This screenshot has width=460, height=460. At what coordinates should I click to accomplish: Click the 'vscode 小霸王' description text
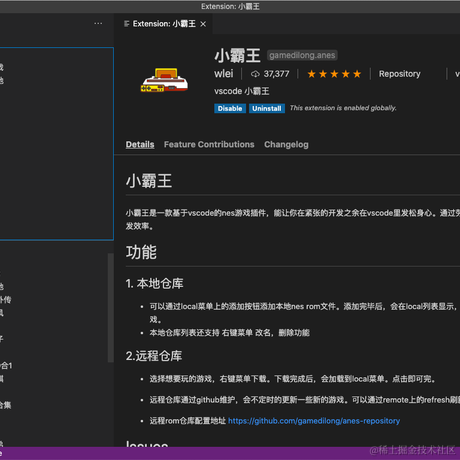pyautogui.click(x=242, y=91)
